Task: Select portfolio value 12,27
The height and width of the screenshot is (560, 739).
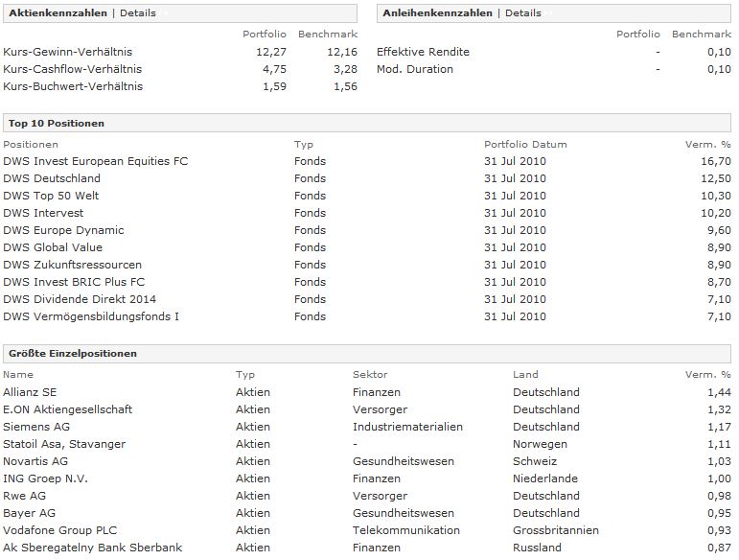Action: click(271, 52)
